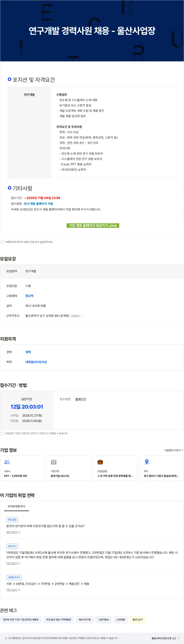The height and width of the screenshot is (644, 184).
Task: Expand the copyright notice dropdown arrow
Action: pyautogui.click(x=120, y=638)
